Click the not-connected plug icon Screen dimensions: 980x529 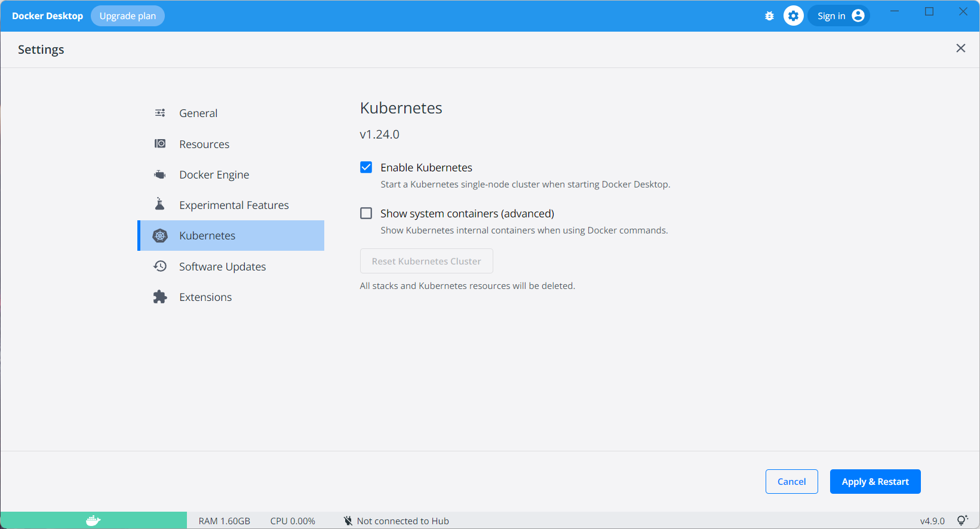[x=348, y=521]
